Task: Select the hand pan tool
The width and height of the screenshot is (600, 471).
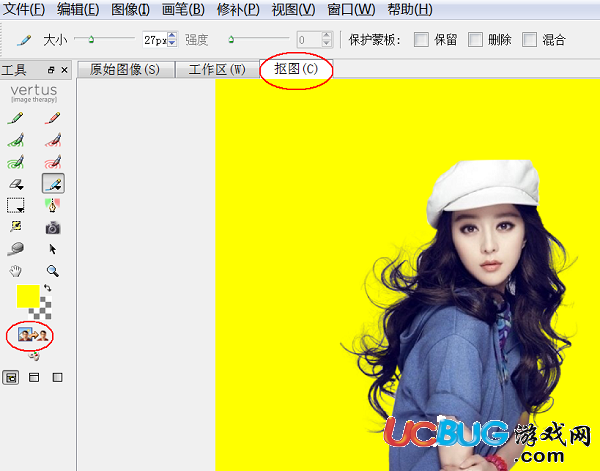Action: 15,271
